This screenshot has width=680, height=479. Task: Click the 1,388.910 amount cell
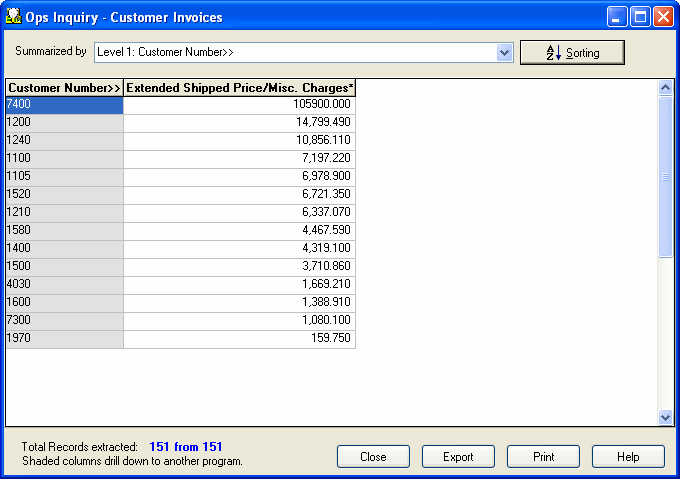[x=240, y=303]
